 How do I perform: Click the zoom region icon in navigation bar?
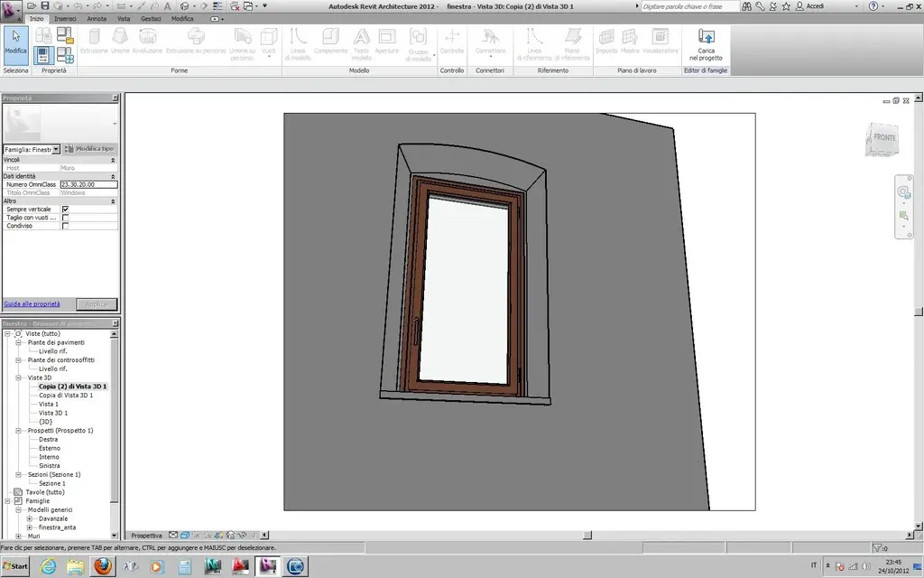pos(903,216)
